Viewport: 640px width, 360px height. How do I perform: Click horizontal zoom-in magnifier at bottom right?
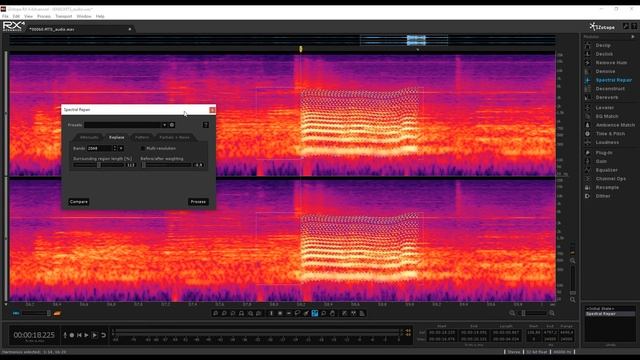click(552, 313)
